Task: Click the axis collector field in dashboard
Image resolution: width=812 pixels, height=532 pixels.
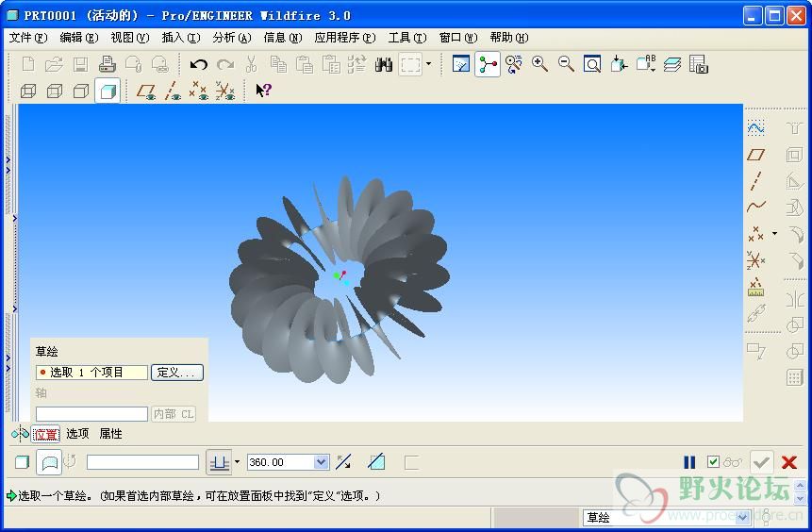Action: pos(142,462)
